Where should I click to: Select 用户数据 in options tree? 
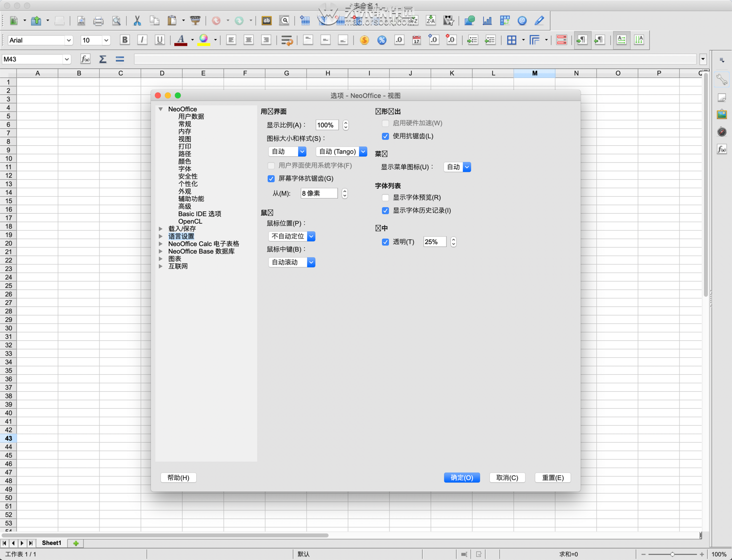tap(191, 116)
